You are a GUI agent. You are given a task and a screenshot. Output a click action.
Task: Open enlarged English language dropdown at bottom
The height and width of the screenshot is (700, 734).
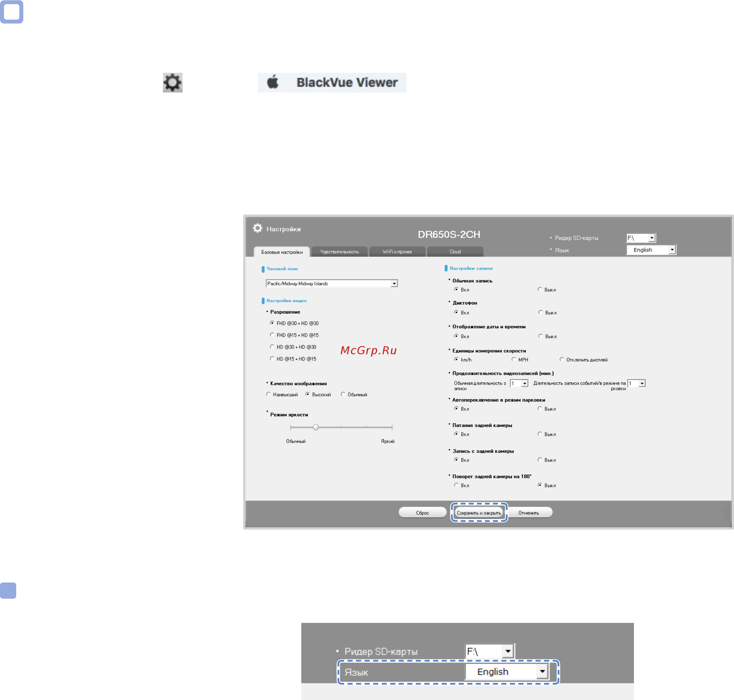coord(507,672)
